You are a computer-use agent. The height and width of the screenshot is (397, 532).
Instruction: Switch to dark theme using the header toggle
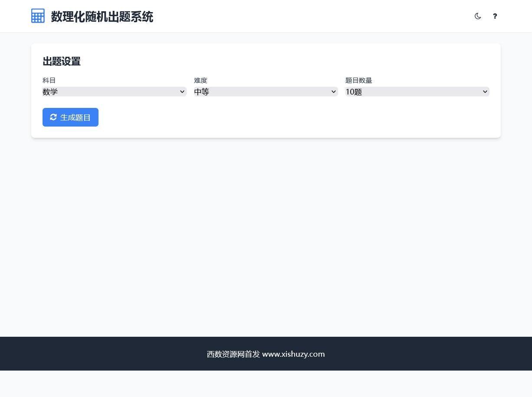(478, 16)
